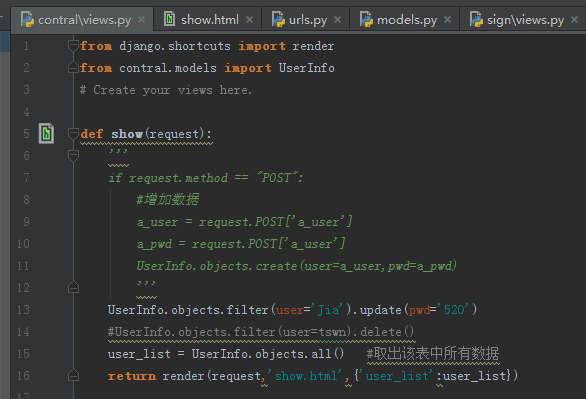
Task: Click 'a_pwd' assignment on line 10
Action: (x=154, y=244)
